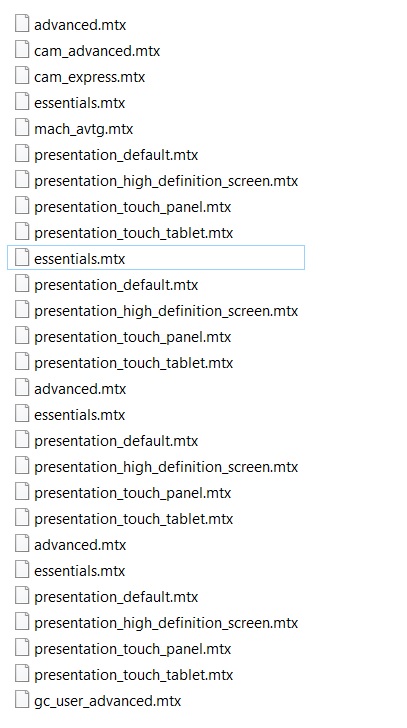
Task: Click the icon of the topmost advanced.mtx file
Action: (22, 24)
